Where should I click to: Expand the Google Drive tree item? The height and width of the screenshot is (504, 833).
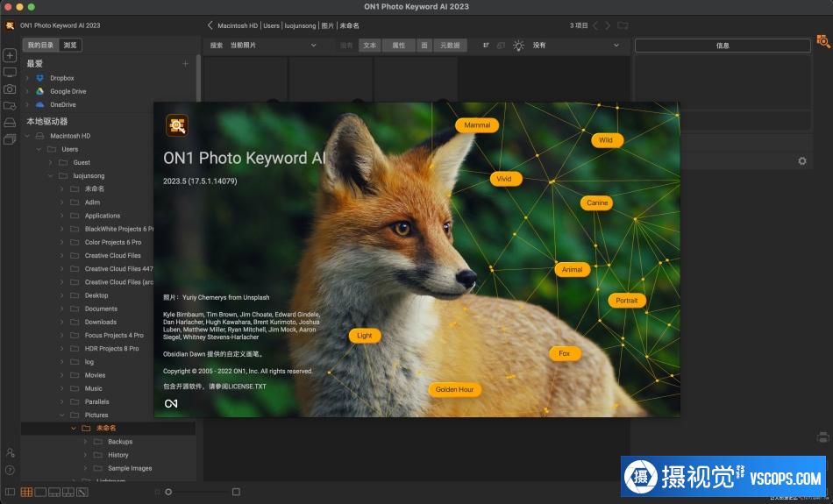click(x=28, y=91)
